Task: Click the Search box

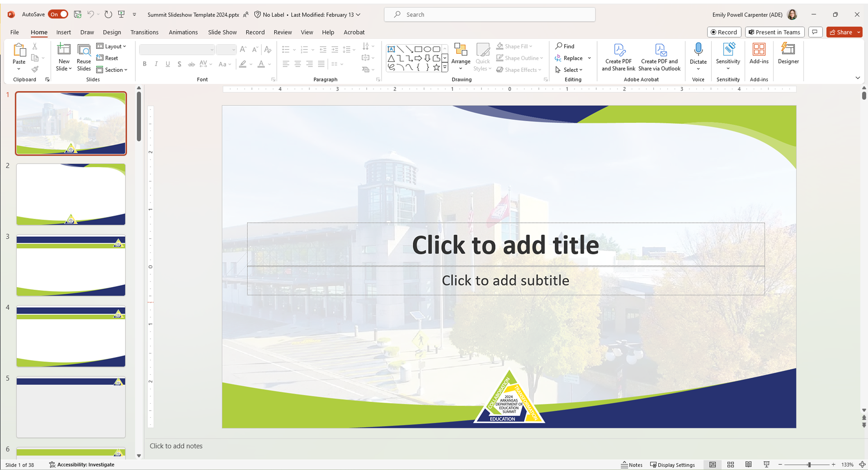Action: coord(490,14)
